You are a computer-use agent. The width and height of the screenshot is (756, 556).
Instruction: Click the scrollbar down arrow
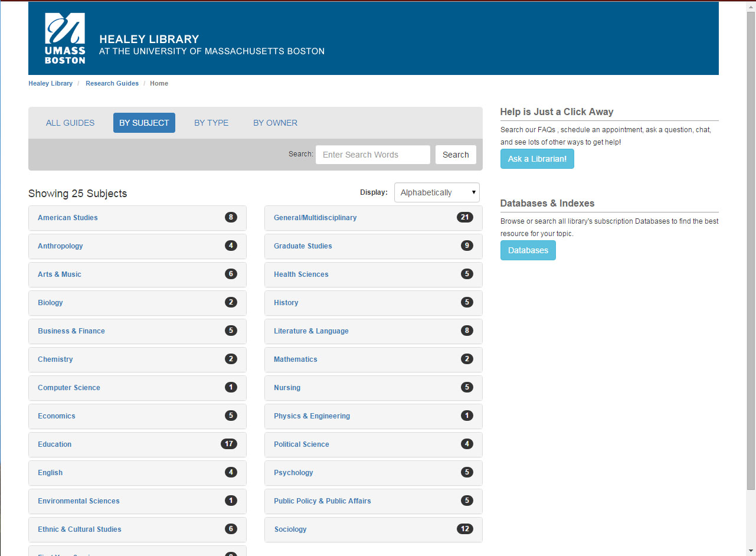tap(751, 551)
